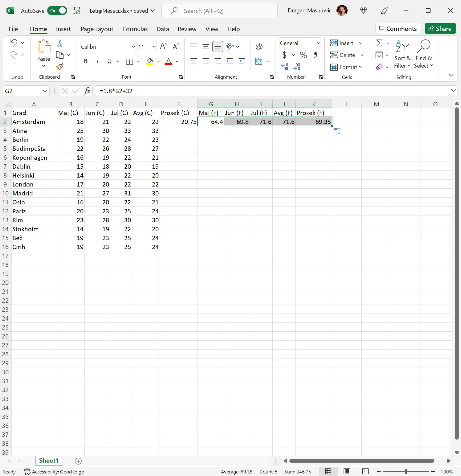Expand the General number format dropdown
Image resolution: width=461 pixels, height=476 pixels.
pos(318,43)
